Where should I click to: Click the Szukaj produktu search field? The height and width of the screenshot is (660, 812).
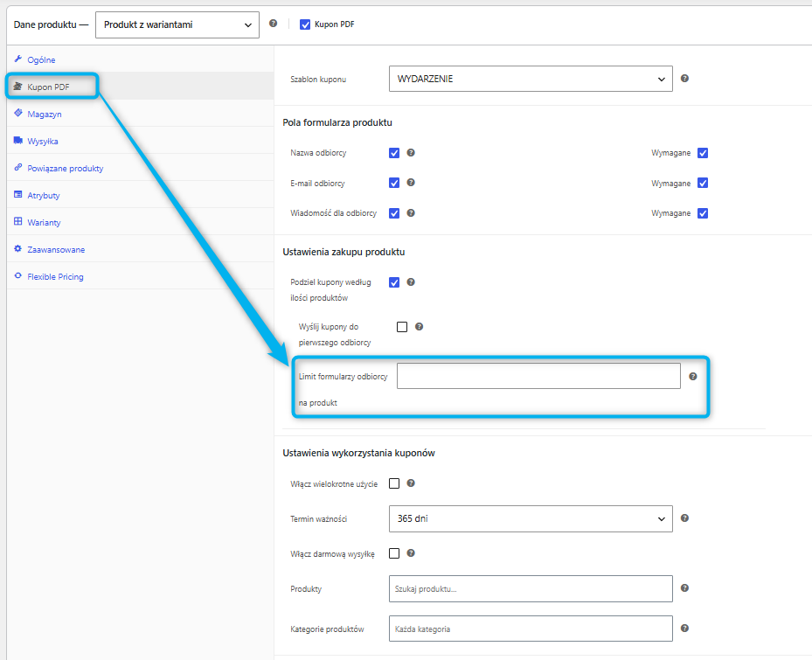[531, 588]
